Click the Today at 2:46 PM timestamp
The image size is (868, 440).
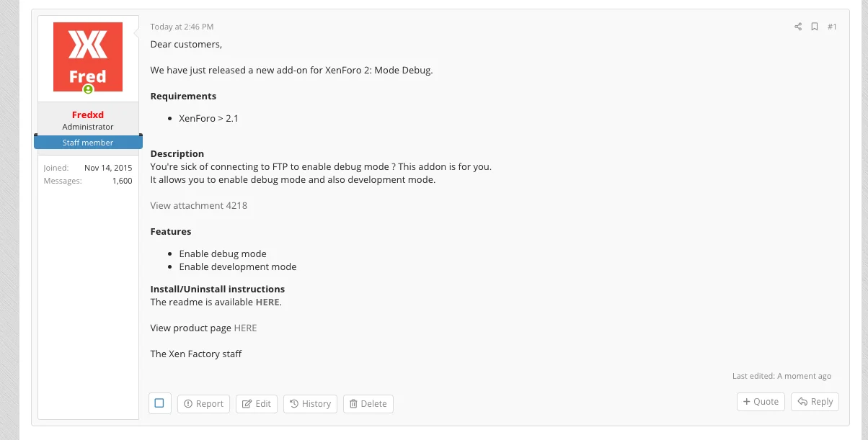click(x=182, y=27)
